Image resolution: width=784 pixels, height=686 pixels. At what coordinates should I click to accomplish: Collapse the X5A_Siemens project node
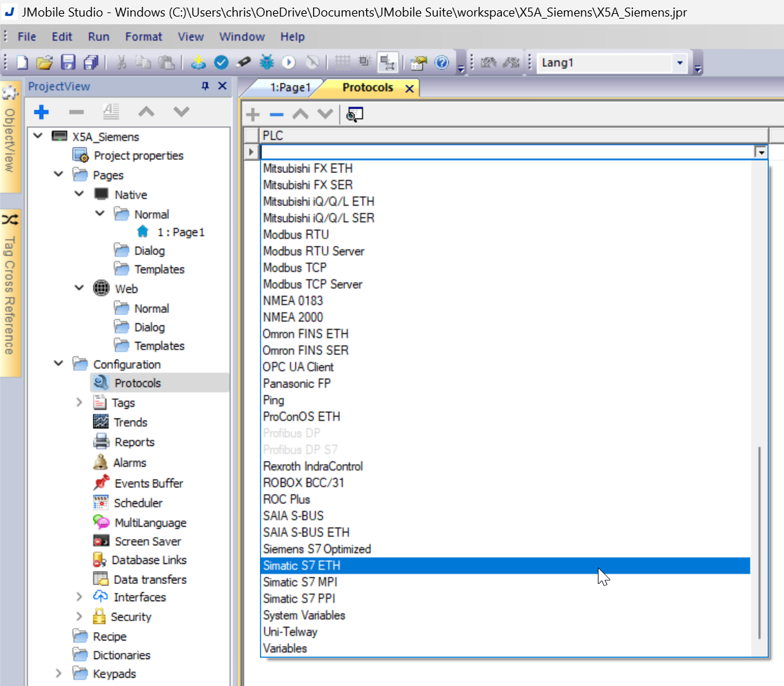coord(38,136)
